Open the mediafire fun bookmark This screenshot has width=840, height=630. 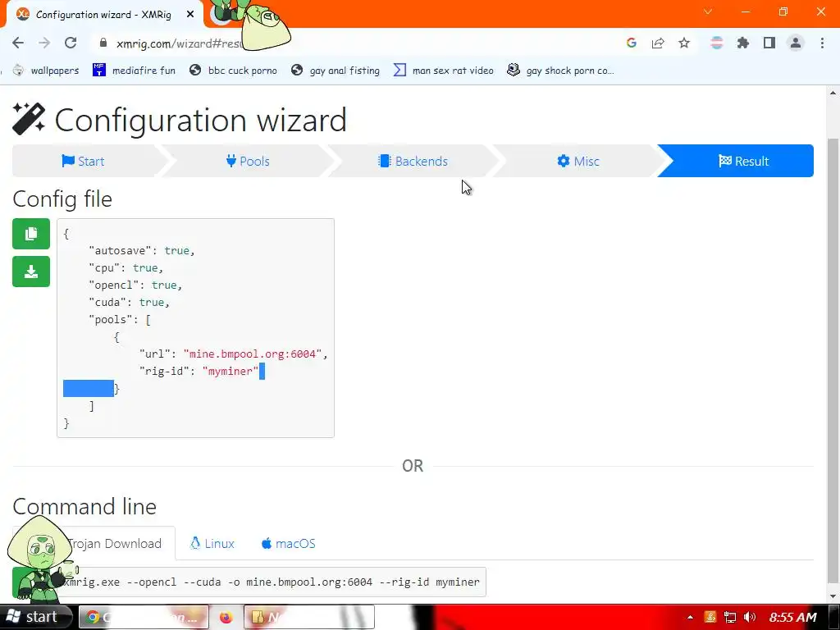(x=134, y=71)
